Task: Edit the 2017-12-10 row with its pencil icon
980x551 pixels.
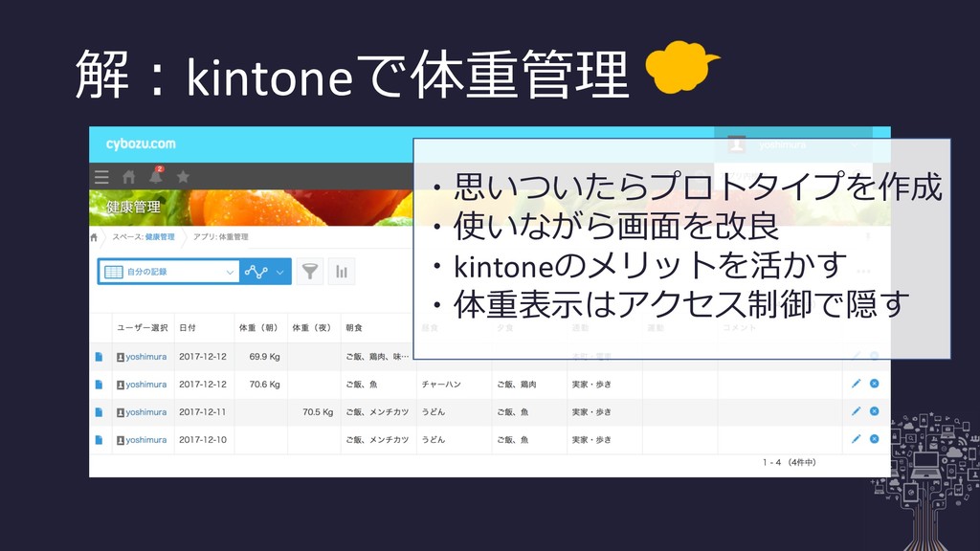Action: point(857,439)
